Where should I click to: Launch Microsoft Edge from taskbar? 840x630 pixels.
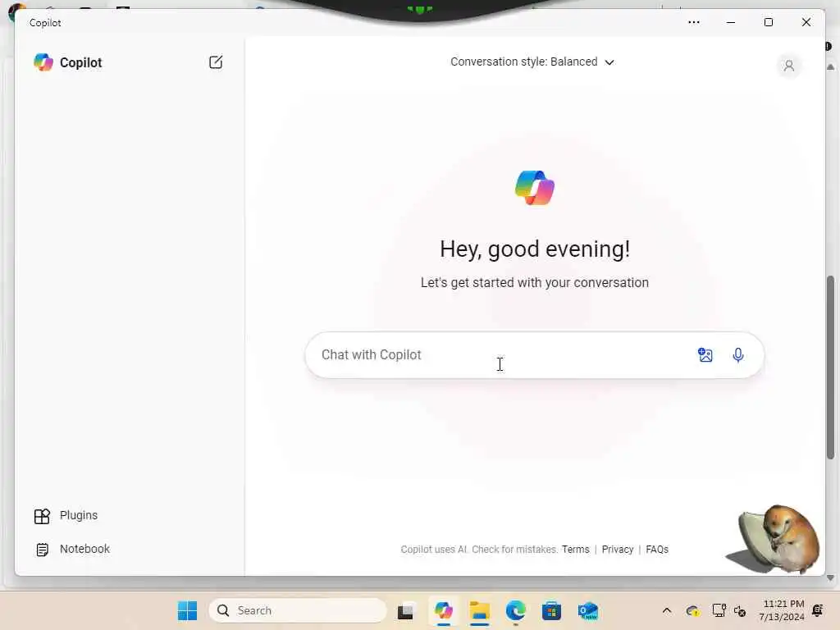point(515,610)
